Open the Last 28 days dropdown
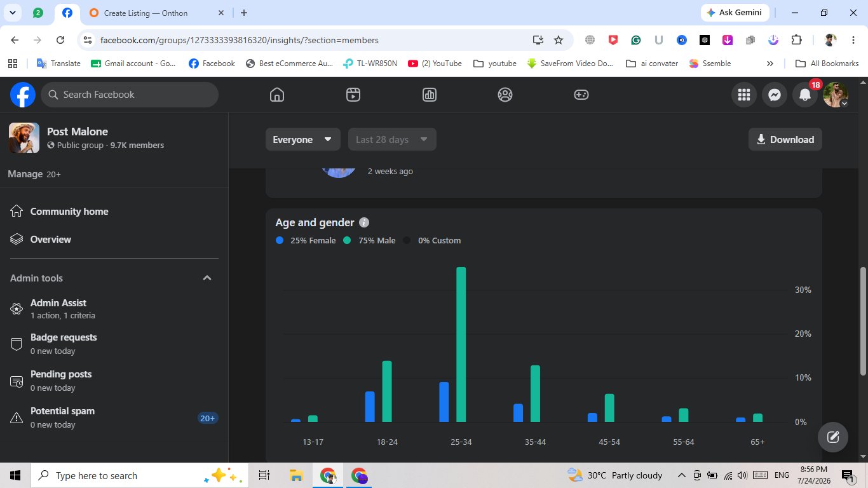The height and width of the screenshot is (488, 868). click(392, 140)
